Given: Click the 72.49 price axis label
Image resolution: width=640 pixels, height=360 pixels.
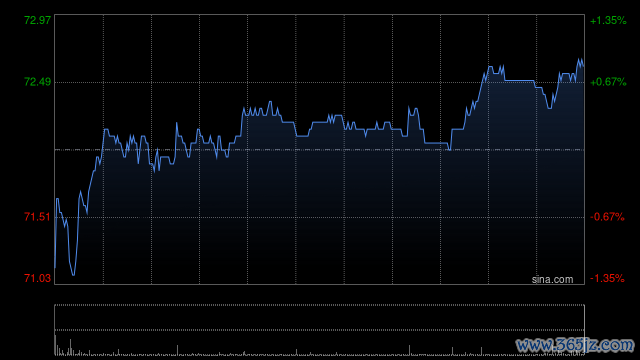Looking at the screenshot, I should coord(38,82).
